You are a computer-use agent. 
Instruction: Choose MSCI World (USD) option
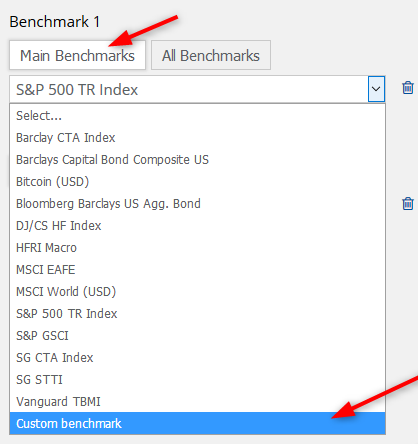tap(197, 292)
